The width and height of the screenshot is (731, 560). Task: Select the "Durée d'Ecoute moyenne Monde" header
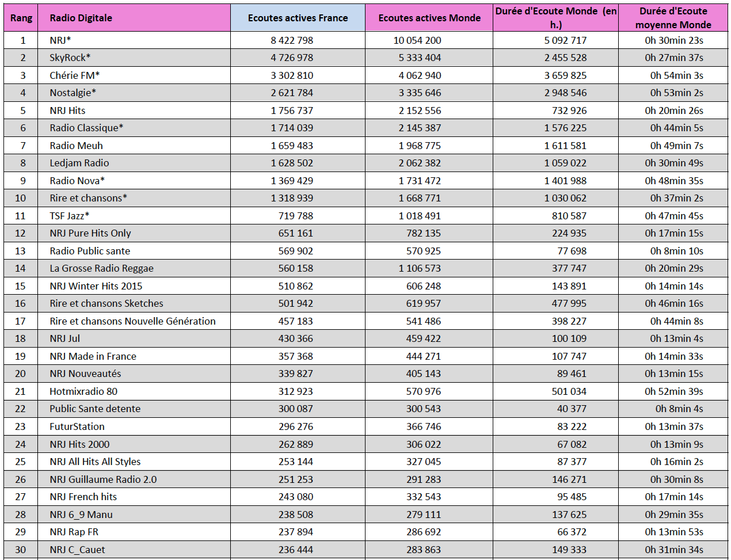[x=673, y=18]
